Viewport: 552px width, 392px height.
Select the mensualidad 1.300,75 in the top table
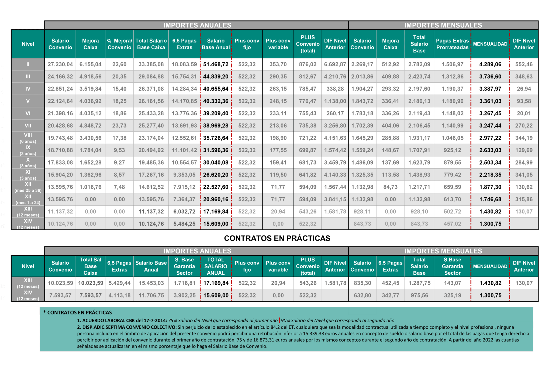490,224
